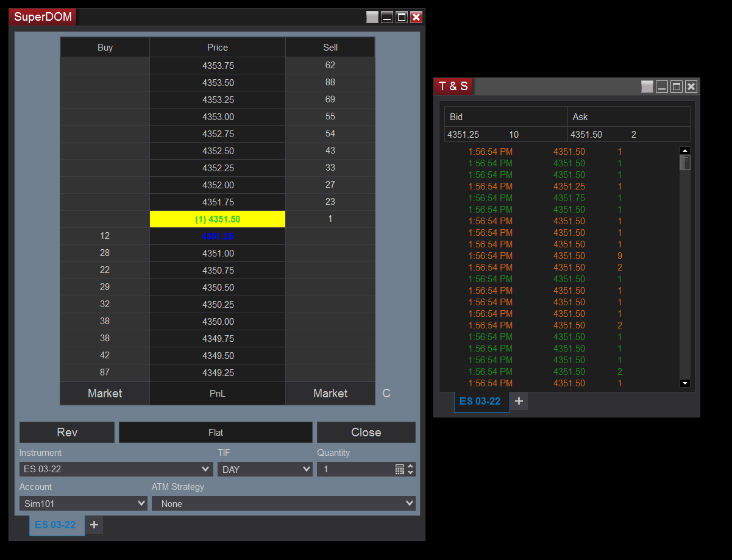The width and height of the screenshot is (732, 560).
Task: Click the SuperDOM window link square icon
Action: [x=372, y=17]
